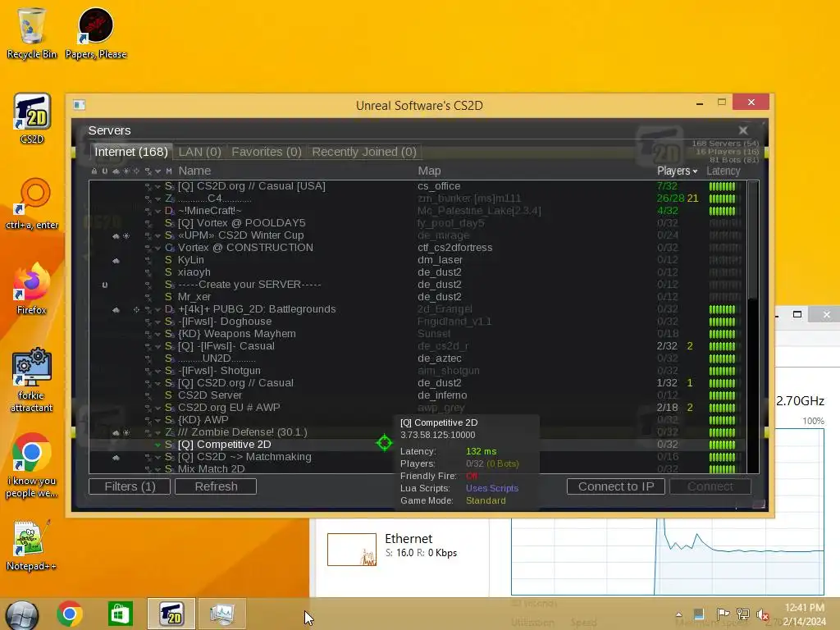Click the cloud icon on the KyLin row
Screen dimensions: 840x630
pyautogui.click(x=116, y=260)
